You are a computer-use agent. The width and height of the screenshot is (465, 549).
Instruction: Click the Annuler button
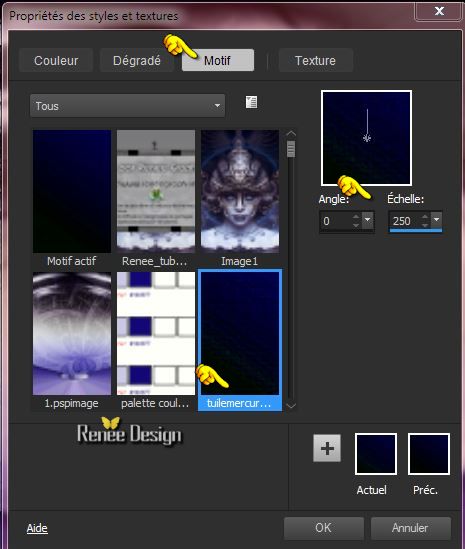[x=410, y=528]
